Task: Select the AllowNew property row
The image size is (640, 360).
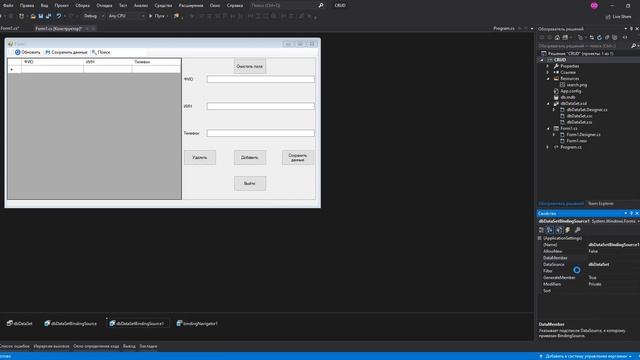Action: [591, 251]
